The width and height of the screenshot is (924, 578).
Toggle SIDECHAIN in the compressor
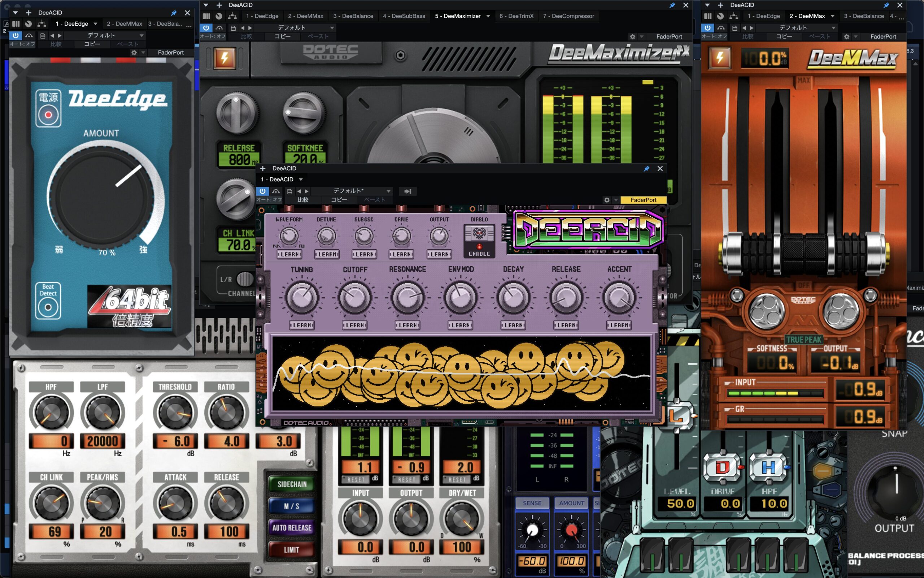[292, 484]
